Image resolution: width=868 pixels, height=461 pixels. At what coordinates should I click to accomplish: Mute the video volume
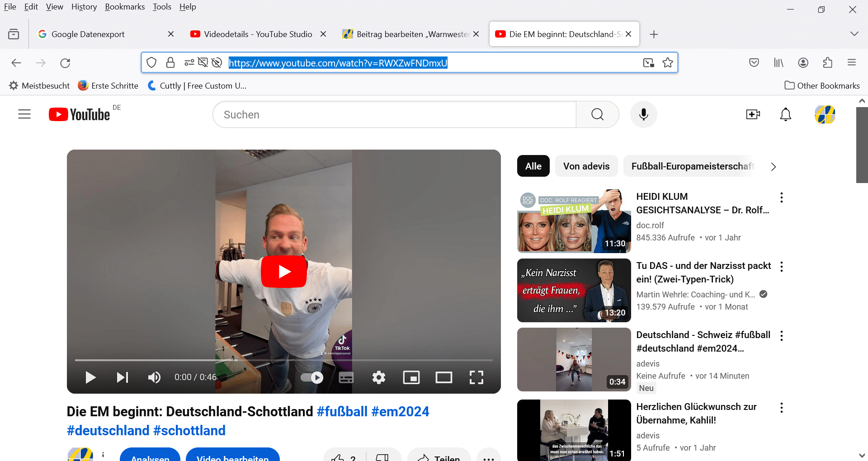click(x=154, y=377)
